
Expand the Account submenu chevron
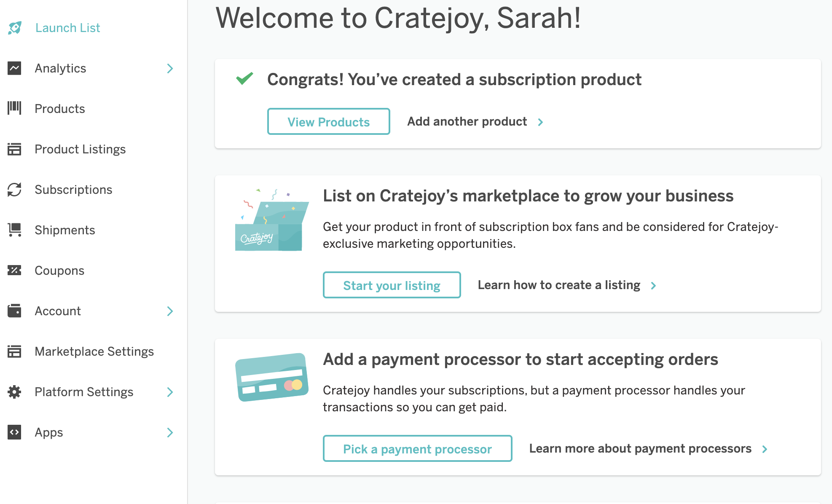170,311
